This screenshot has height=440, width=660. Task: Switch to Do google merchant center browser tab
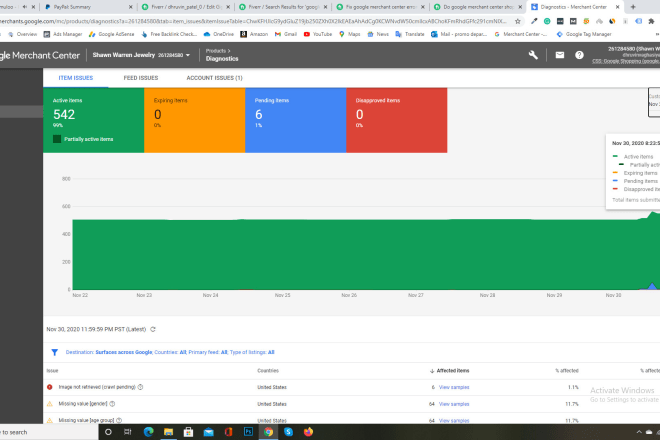pos(477,7)
